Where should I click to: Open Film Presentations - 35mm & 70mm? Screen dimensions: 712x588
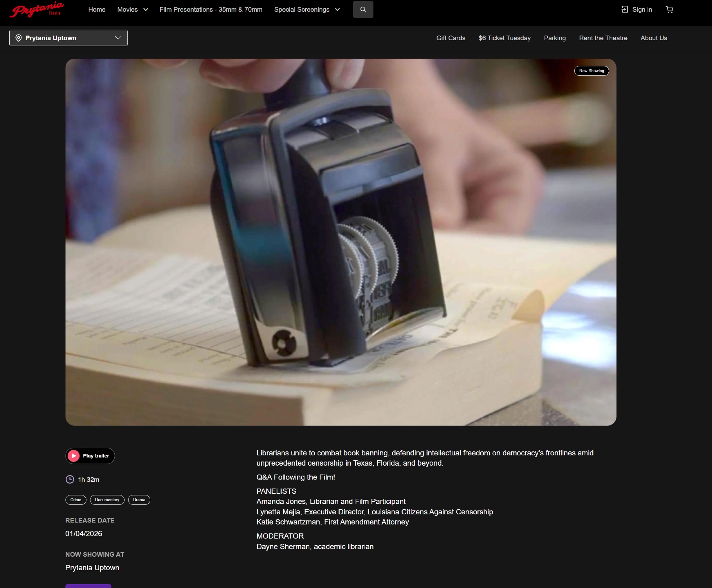point(211,10)
